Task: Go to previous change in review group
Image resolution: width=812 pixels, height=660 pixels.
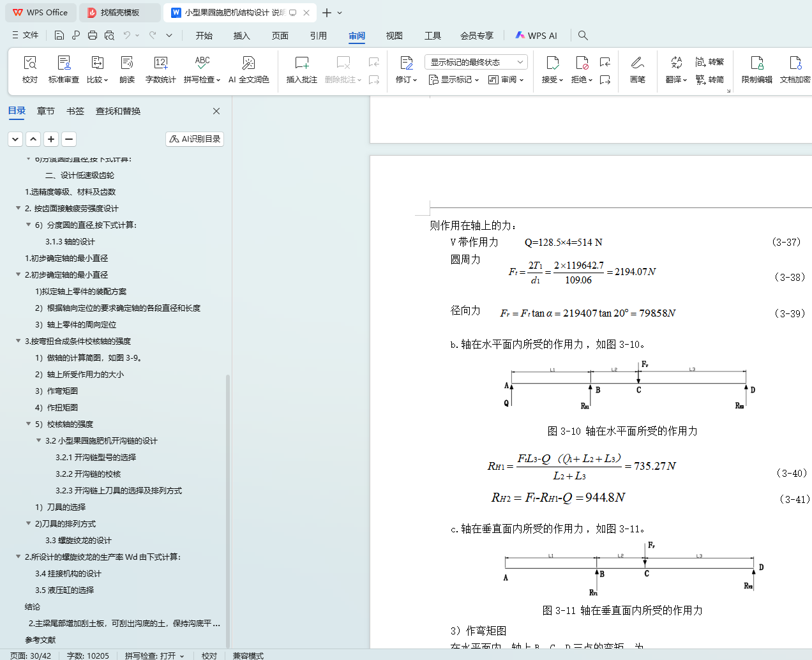Action: tap(605, 62)
